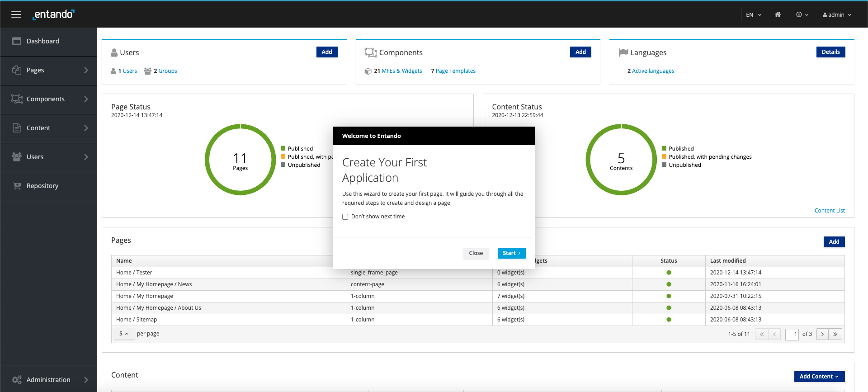The height and width of the screenshot is (392, 868).
Task: Start the first application wizard
Action: (511, 253)
